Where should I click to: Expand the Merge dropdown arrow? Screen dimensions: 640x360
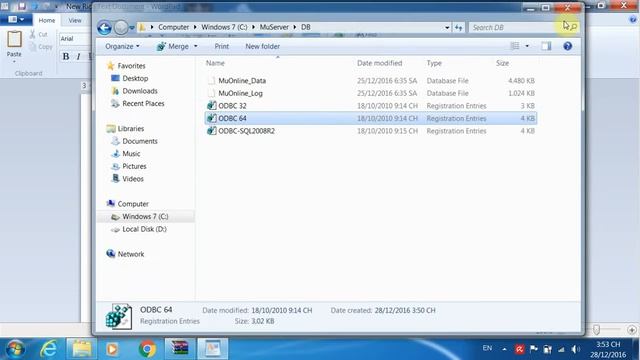(196, 46)
